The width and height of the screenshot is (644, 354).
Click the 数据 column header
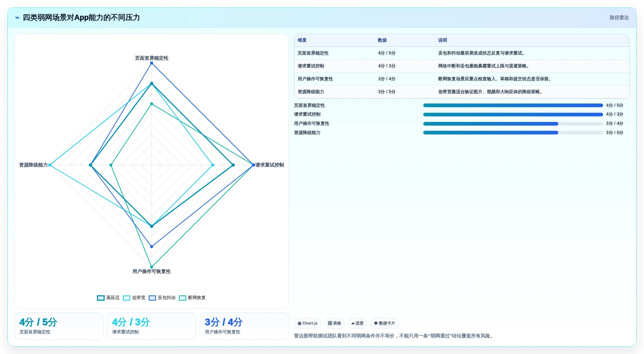tap(382, 41)
